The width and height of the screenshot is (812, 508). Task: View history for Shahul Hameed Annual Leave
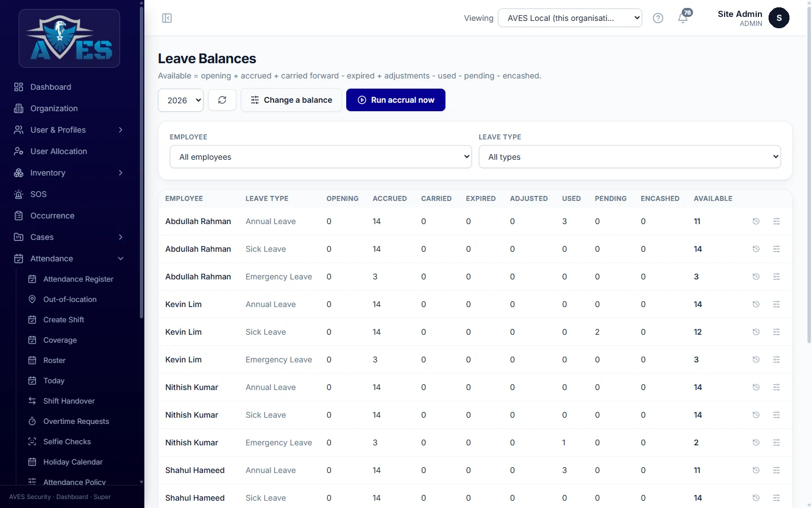(x=756, y=470)
